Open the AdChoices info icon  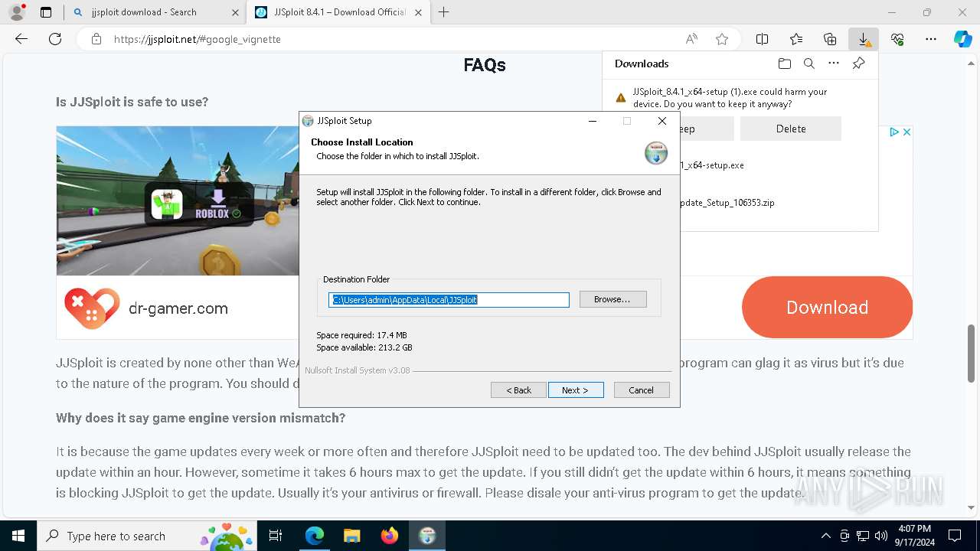tap(893, 132)
